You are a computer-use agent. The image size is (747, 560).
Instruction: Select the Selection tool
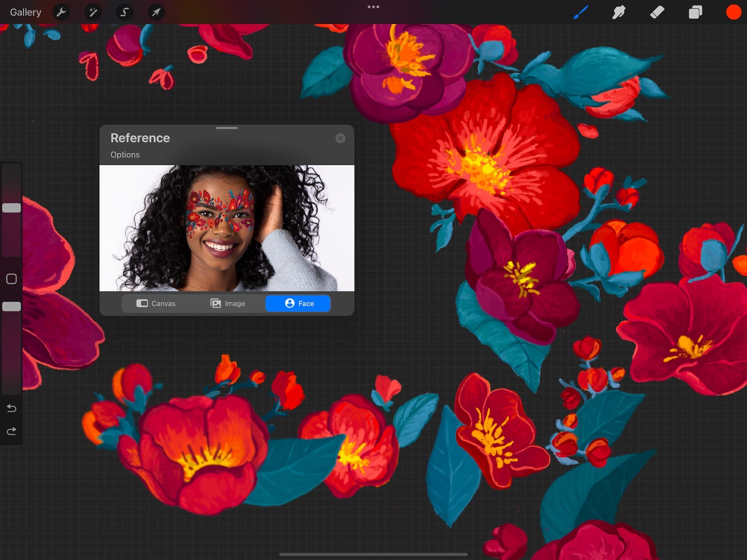[x=124, y=12]
